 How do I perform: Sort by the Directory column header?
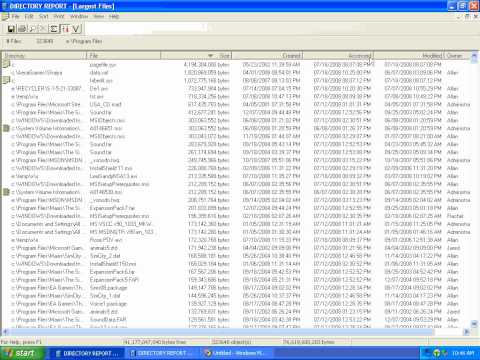pyautogui.click(x=44, y=56)
